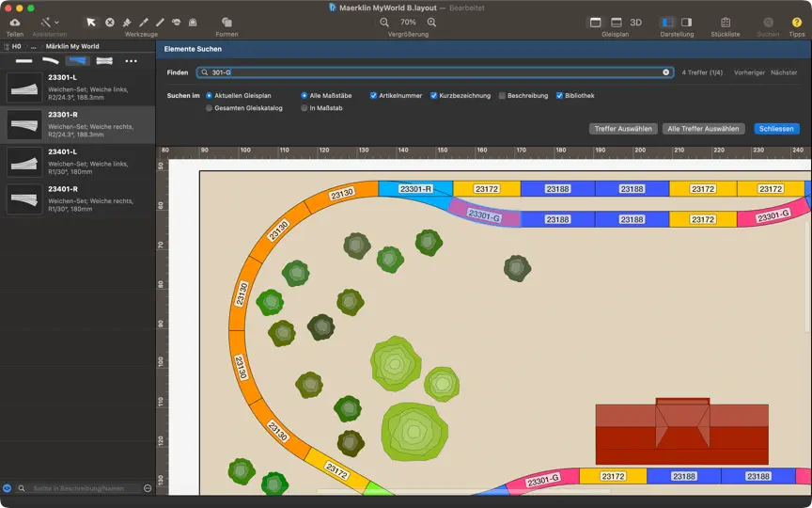Click the zoom out magnifier

pos(384,23)
